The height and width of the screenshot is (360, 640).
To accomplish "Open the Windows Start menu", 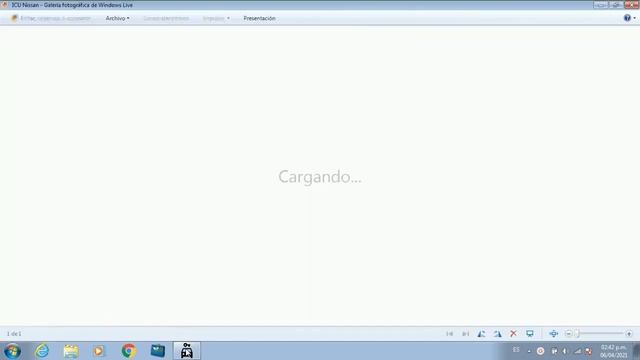I will (13, 351).
